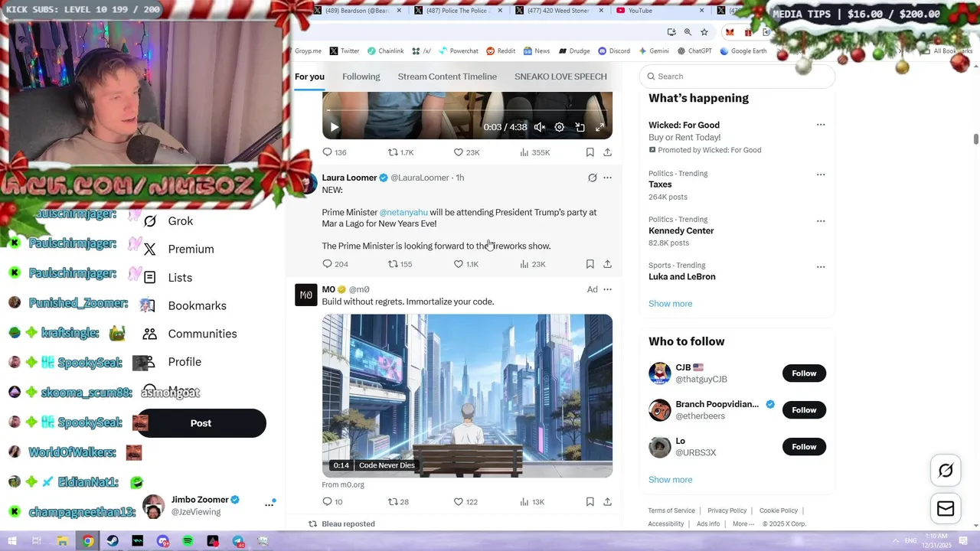
Task: Open options for the Taxes trend
Action: 821,174
